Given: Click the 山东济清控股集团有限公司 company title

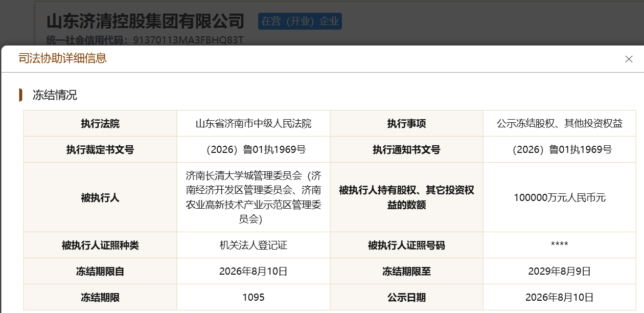Looking at the screenshot, I should point(146,21).
